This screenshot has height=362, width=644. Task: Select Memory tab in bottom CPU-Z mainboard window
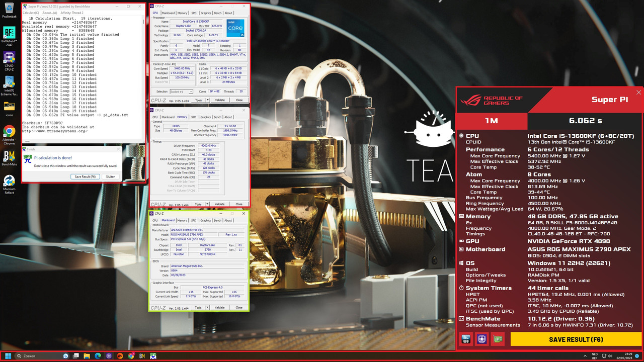point(182,220)
